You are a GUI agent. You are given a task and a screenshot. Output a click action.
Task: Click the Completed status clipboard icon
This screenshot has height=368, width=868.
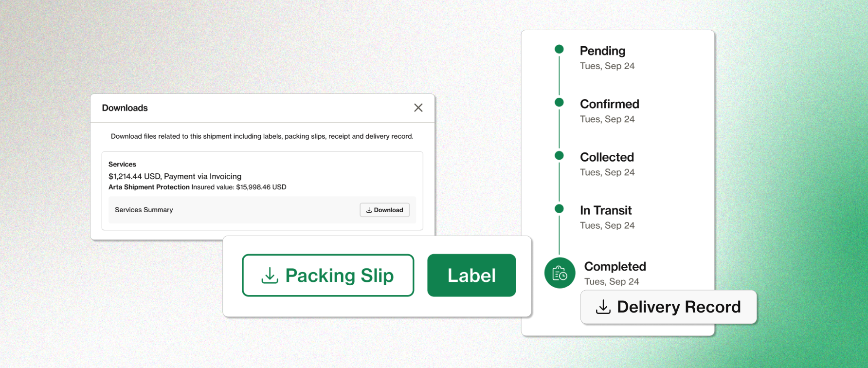tap(560, 273)
